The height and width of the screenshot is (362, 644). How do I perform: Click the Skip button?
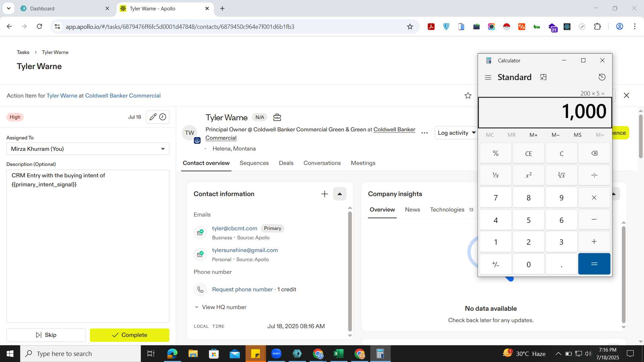[x=46, y=335]
